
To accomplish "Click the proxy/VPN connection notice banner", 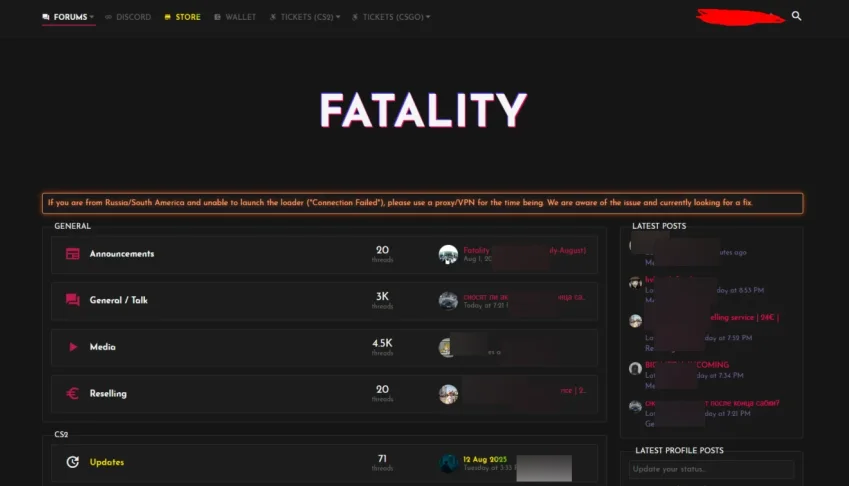I will click(422, 203).
